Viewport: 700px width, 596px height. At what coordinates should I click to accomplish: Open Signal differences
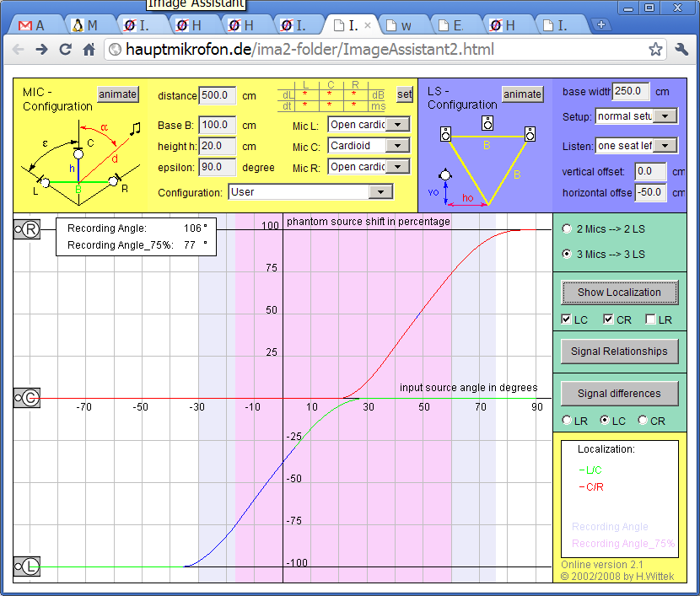[x=619, y=393]
